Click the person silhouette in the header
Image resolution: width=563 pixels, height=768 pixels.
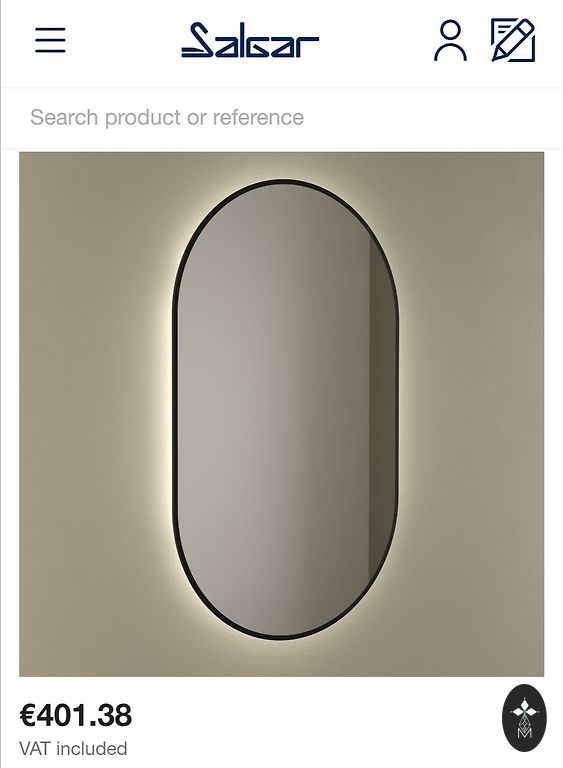450,40
